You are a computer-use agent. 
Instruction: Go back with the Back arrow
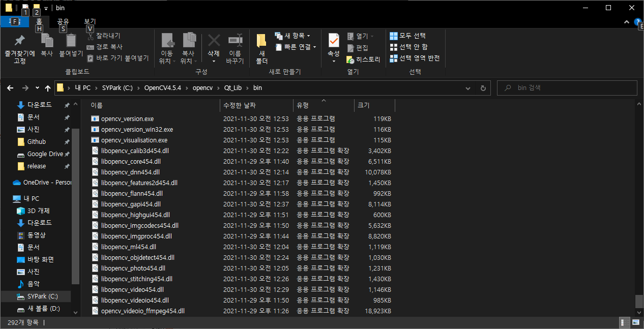(10, 88)
